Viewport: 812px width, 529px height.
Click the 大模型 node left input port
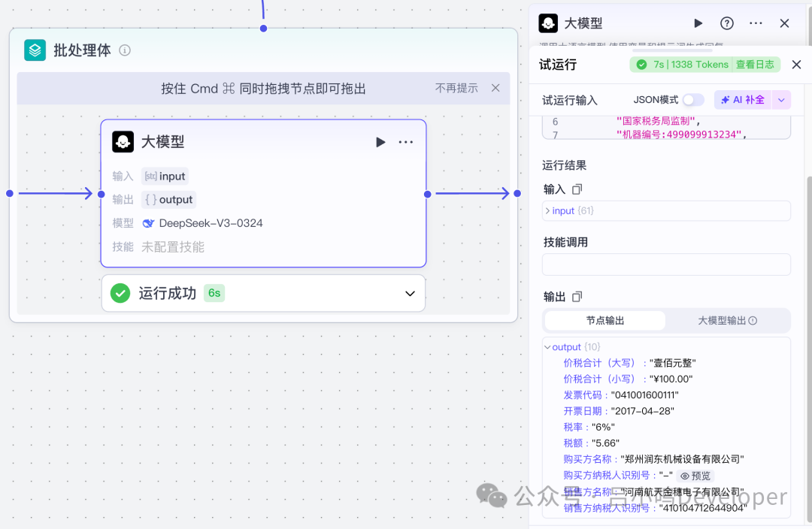point(101,194)
